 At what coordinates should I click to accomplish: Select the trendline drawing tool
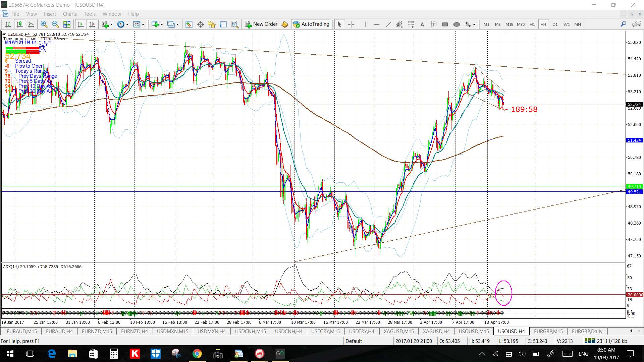click(388, 24)
